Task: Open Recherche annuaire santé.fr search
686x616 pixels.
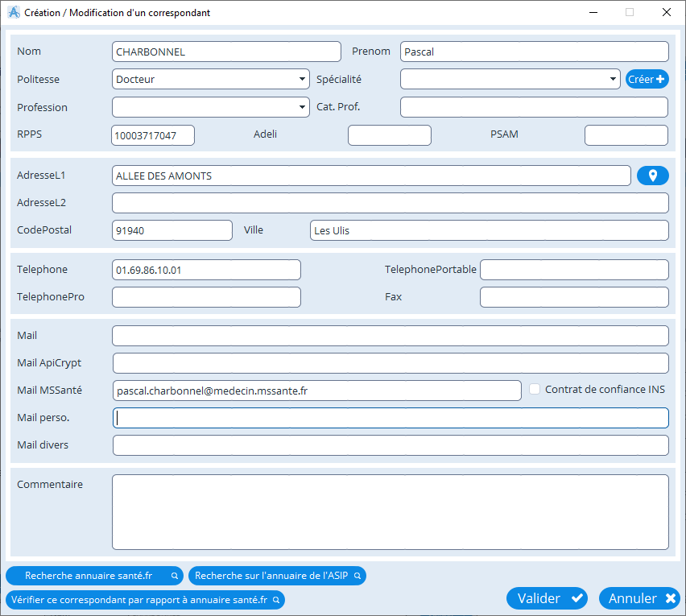Action: [x=93, y=576]
